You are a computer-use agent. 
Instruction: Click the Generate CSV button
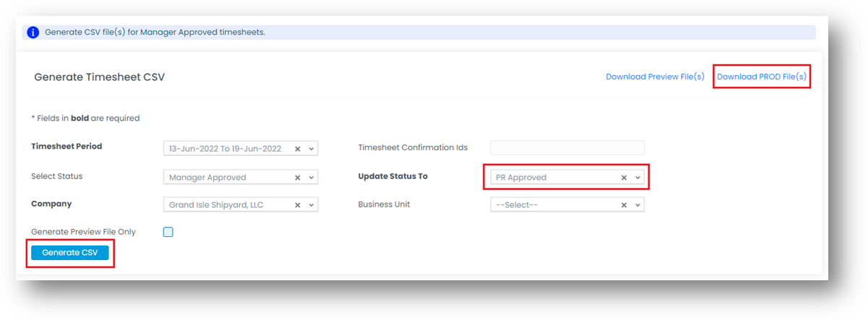click(x=70, y=253)
